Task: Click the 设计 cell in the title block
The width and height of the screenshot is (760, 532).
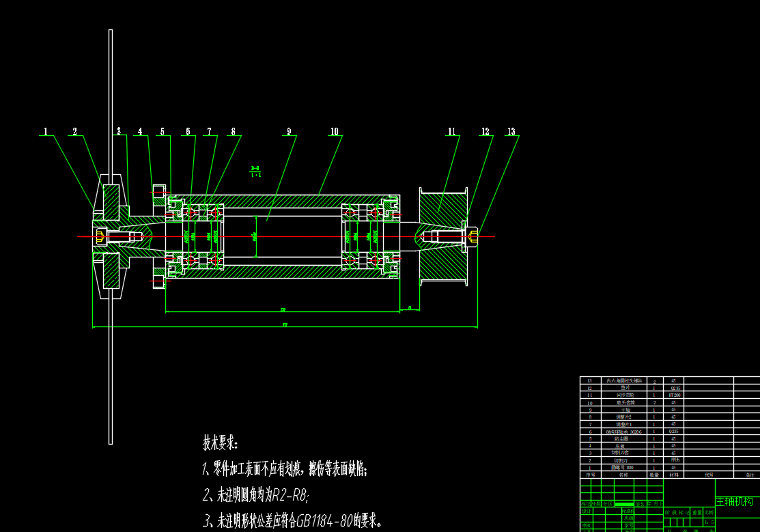Action: pyautogui.click(x=587, y=511)
